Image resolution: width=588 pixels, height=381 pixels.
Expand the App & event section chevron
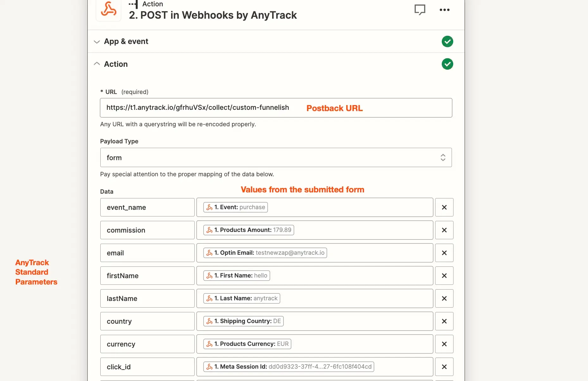(x=97, y=42)
